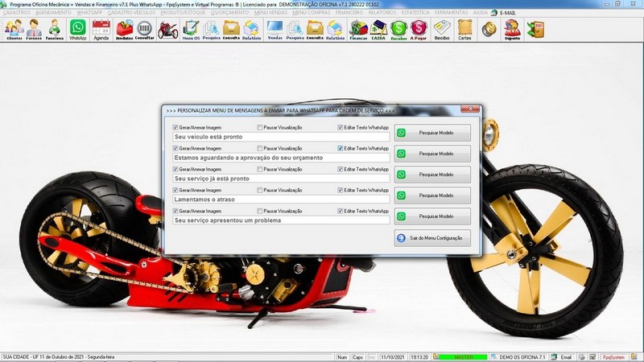Open the CAIXA cash register icon
This screenshot has height=362, width=644.
point(378,30)
